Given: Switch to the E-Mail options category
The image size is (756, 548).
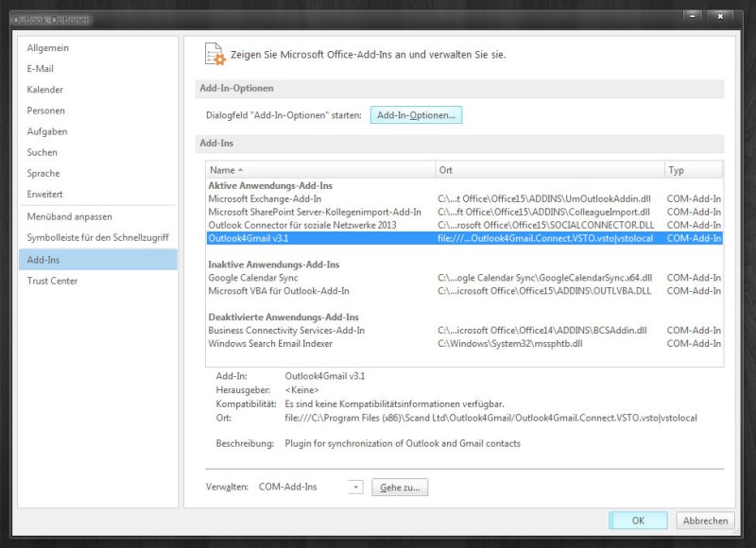Looking at the screenshot, I should click(x=41, y=69).
